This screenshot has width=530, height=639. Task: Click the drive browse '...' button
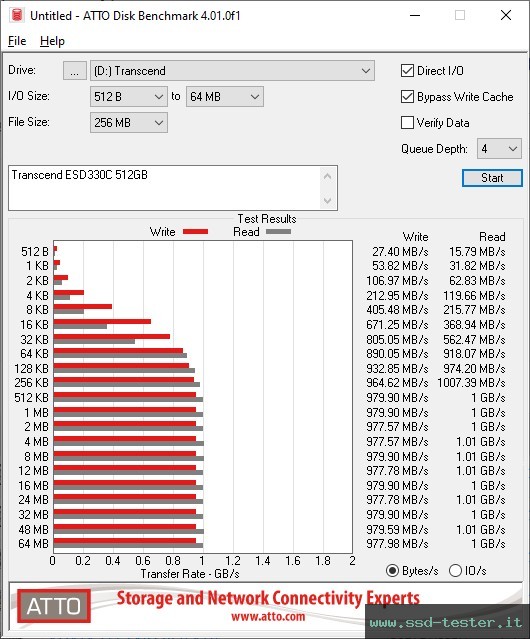click(75, 71)
